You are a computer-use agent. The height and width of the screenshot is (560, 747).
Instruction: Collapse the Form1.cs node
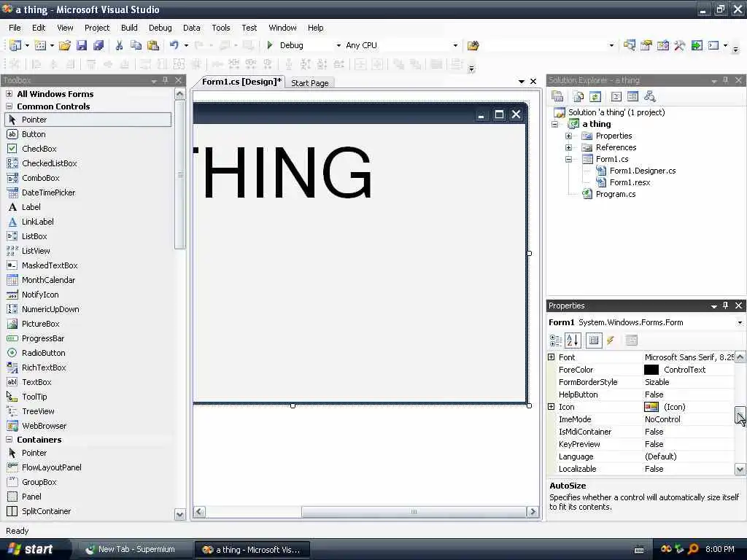568,159
